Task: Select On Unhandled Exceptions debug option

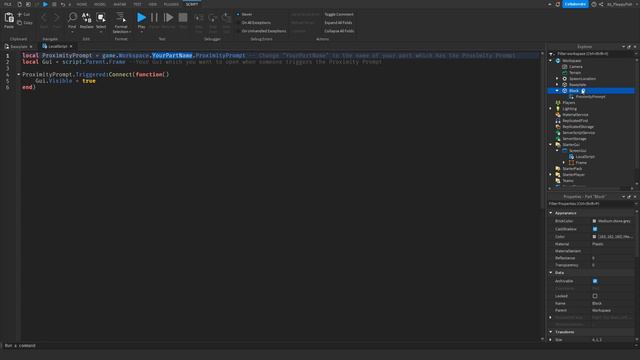Action: tap(262, 31)
